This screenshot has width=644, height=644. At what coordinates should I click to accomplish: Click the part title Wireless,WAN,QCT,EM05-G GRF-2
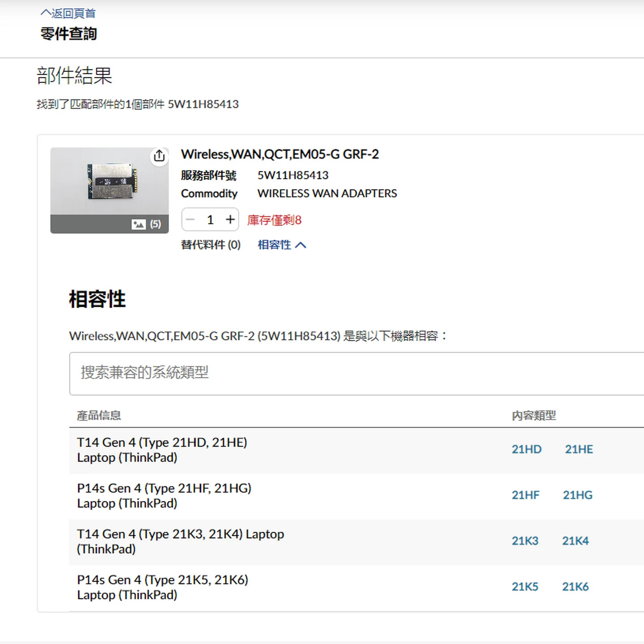[x=280, y=154]
